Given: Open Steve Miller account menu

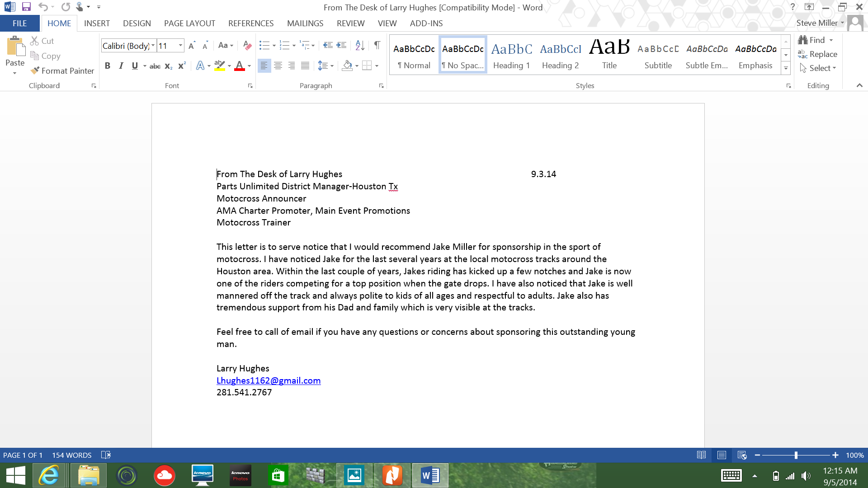Looking at the screenshot, I should pyautogui.click(x=820, y=23).
